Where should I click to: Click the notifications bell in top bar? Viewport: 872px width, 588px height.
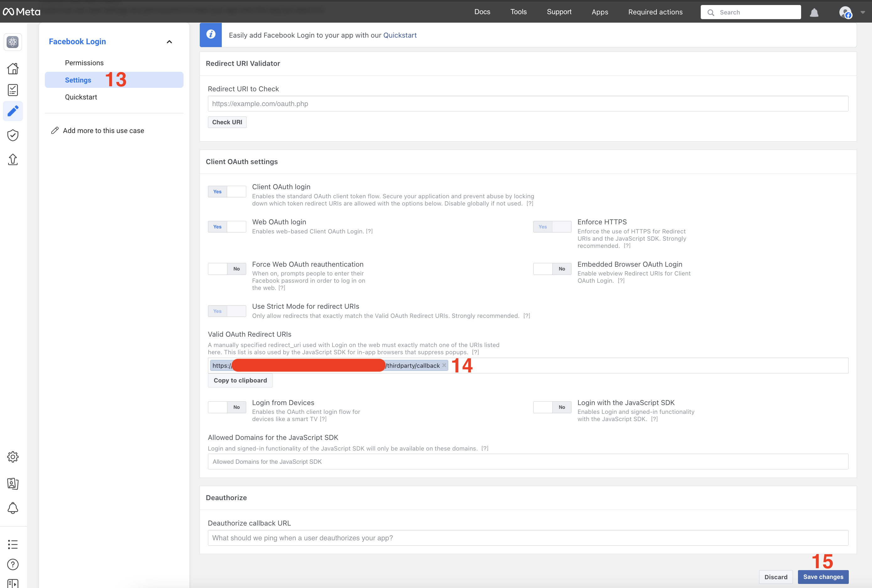[x=814, y=12]
